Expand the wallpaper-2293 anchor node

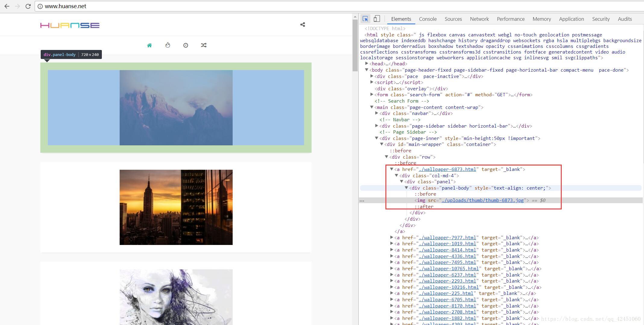[x=392, y=281]
